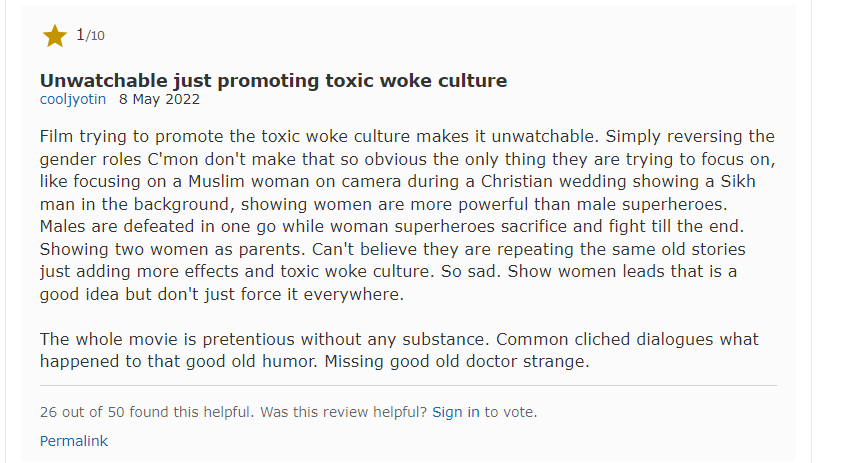Screen dimensions: 853x463
Task: Click the sentence 'Showing two women as parents.'
Action: (x=173, y=249)
